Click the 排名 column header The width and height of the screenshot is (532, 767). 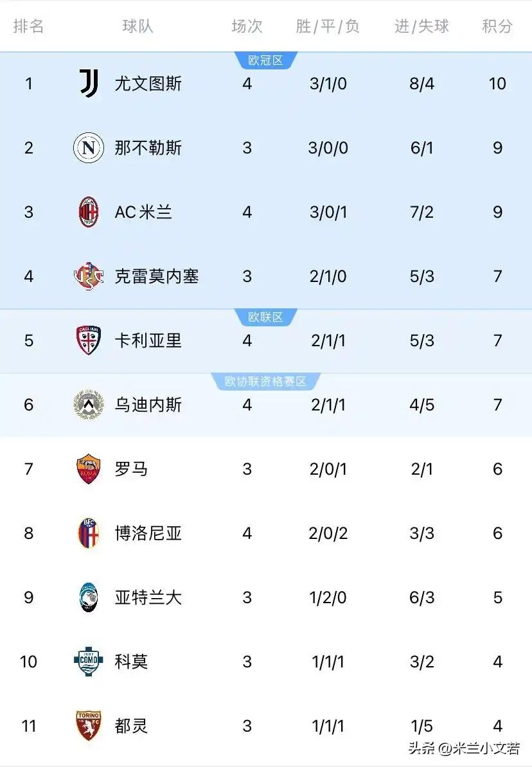point(28,26)
